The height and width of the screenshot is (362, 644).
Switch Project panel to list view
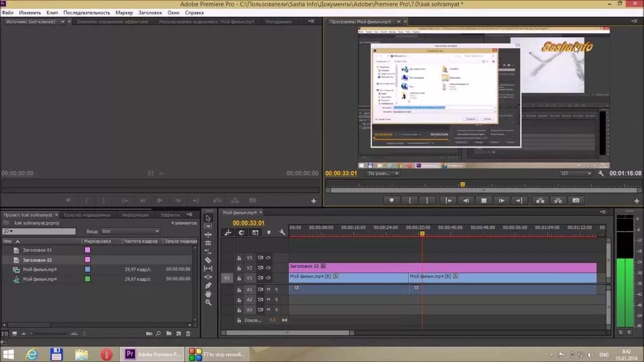[x=5, y=333]
